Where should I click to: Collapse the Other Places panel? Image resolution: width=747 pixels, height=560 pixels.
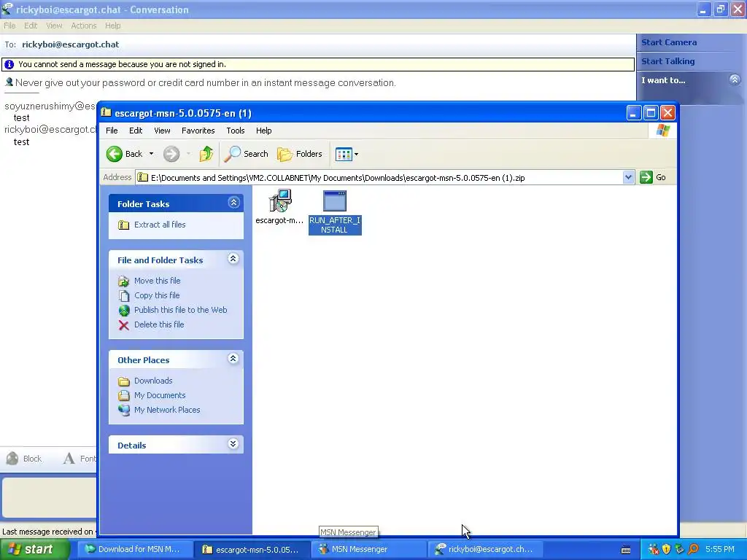click(x=233, y=359)
